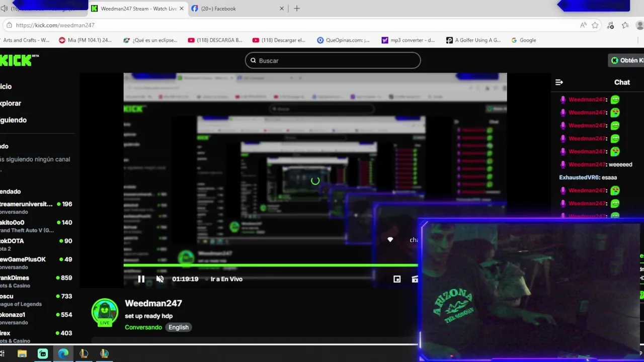Open the League of Legends channel with 733 viewers

tap(36, 300)
